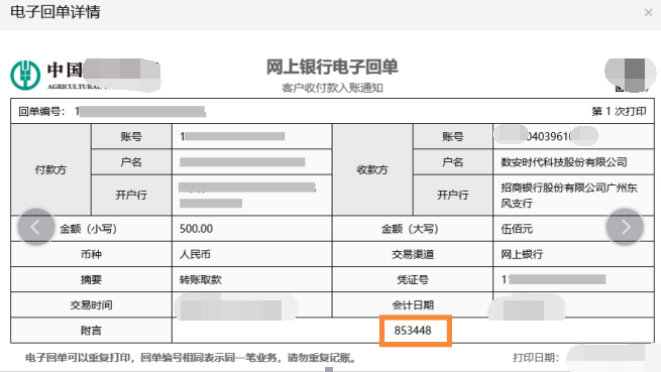Image resolution: width=661 pixels, height=372 pixels.
Task: Go to next receipt with right arrow
Action: [625, 227]
